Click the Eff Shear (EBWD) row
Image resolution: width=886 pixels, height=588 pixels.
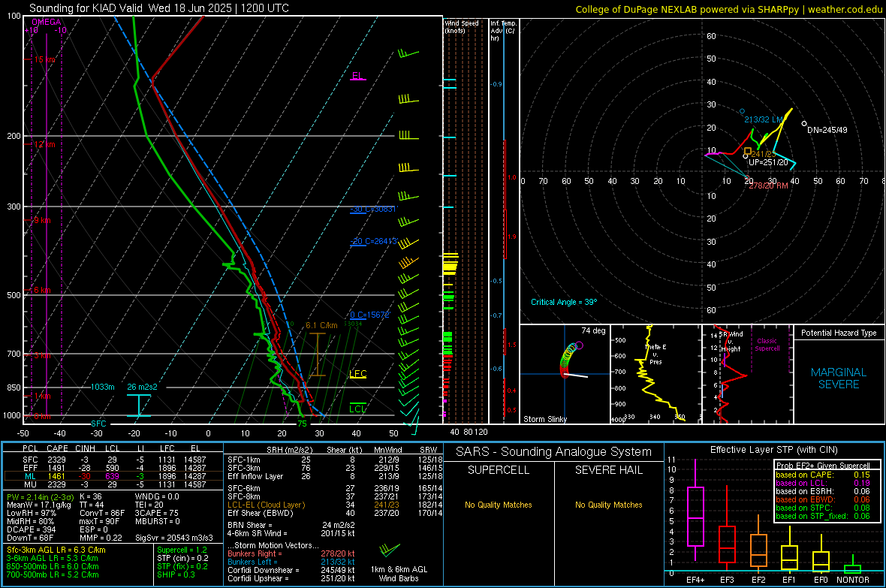coord(335,513)
